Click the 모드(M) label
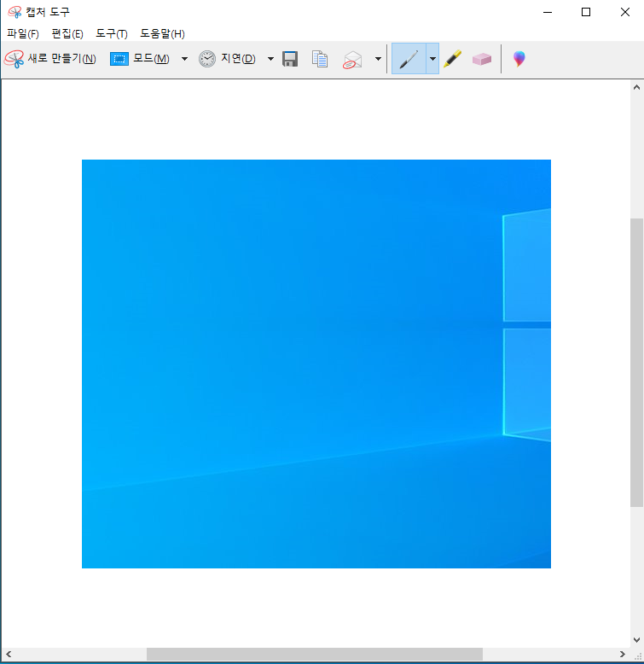644x664 pixels. click(x=151, y=58)
